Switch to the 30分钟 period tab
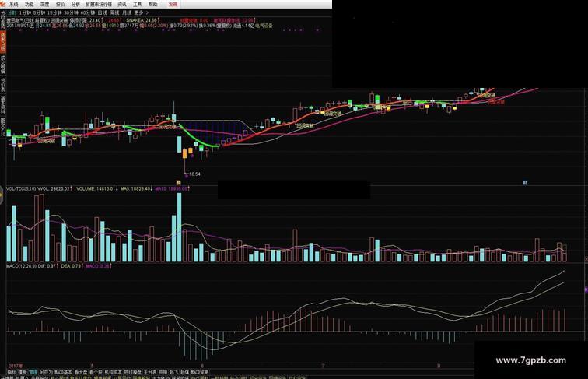 coord(71,12)
